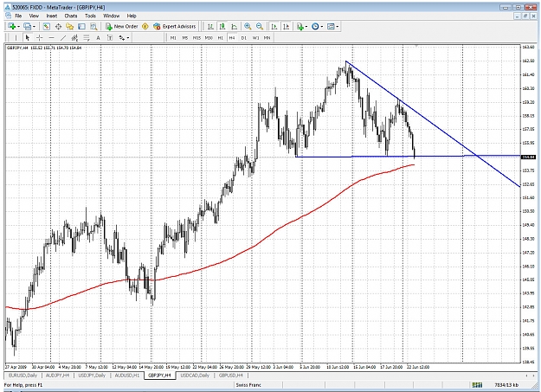Open a new chart via toolbar icon
Viewport: 541px width, 392px height.
click(11, 26)
